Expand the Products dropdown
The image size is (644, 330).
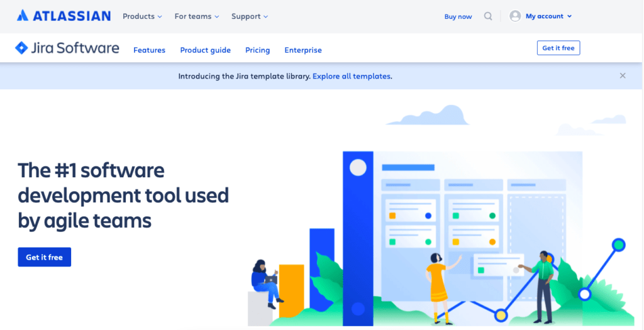point(142,16)
